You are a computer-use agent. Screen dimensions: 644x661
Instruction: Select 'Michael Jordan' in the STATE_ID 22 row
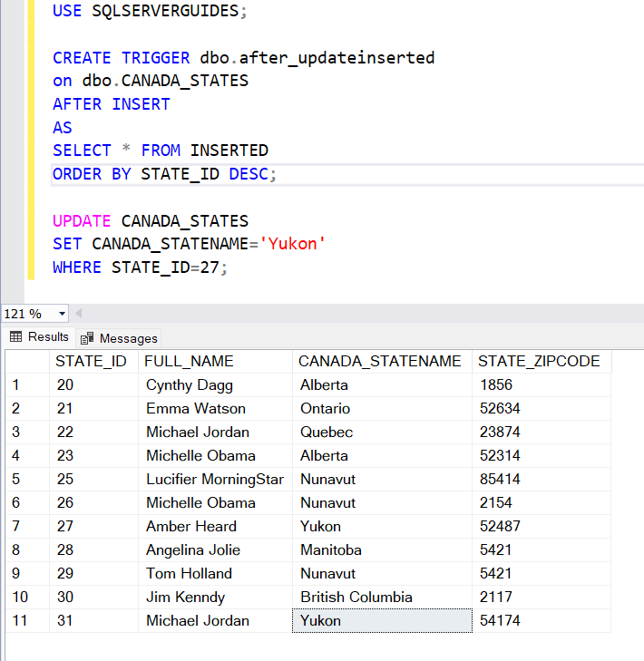pyautogui.click(x=215, y=433)
